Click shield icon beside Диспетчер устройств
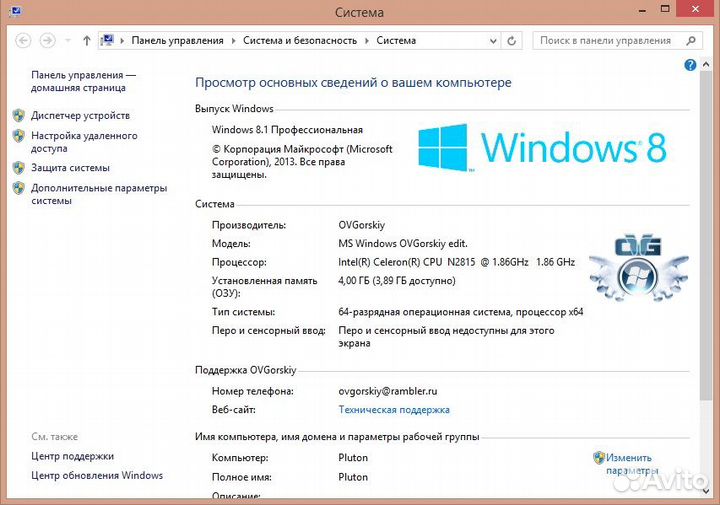The image size is (720, 505). 19,115
